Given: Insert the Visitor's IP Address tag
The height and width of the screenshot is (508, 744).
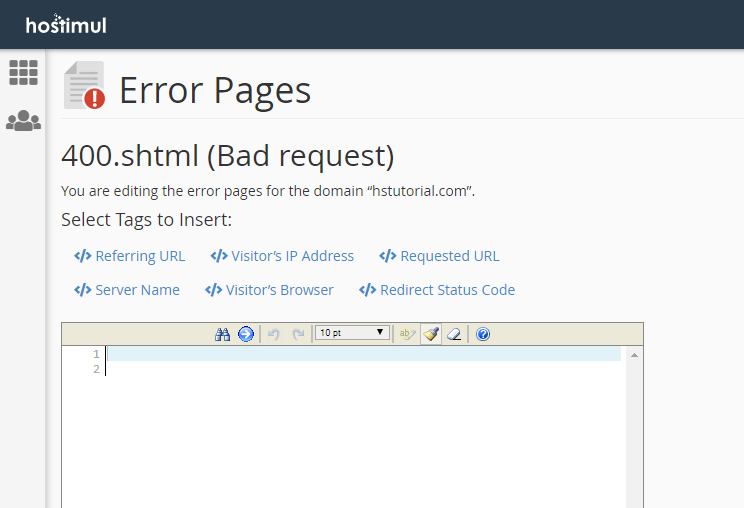Looking at the screenshot, I should click(282, 256).
